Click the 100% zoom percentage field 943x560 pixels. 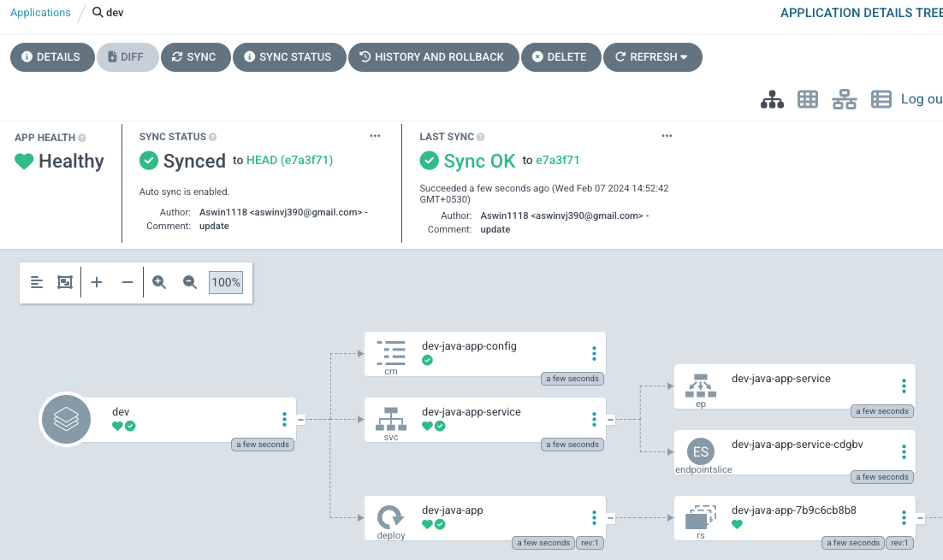point(225,281)
